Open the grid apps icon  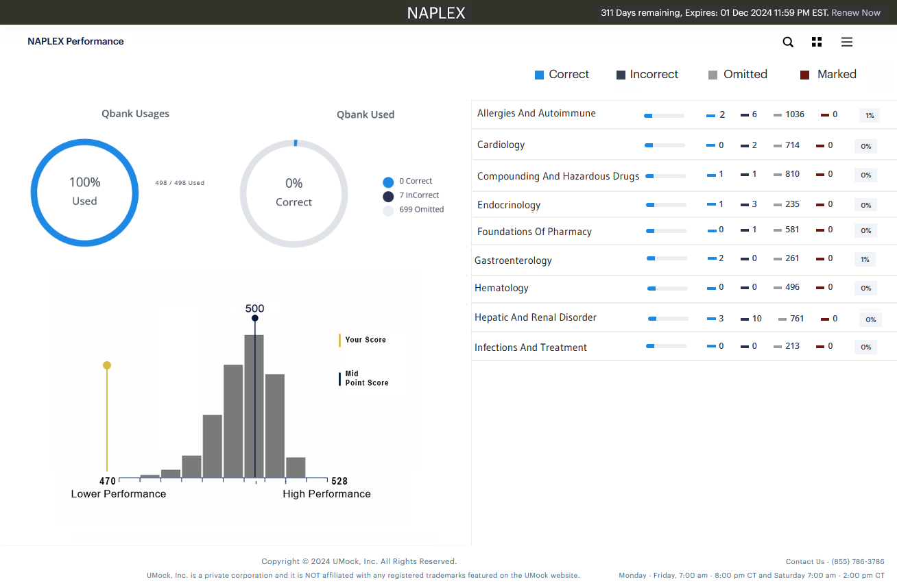tap(816, 42)
